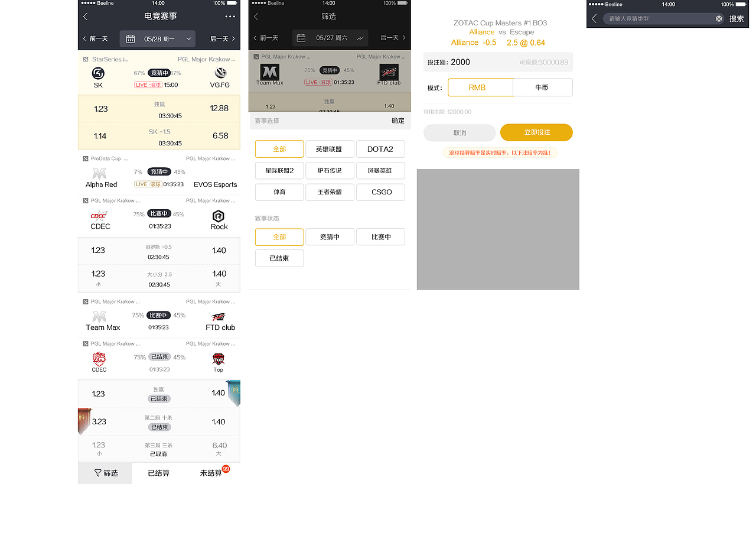
Task: Tap the FTD club logo in the match list
Action: coord(219,317)
